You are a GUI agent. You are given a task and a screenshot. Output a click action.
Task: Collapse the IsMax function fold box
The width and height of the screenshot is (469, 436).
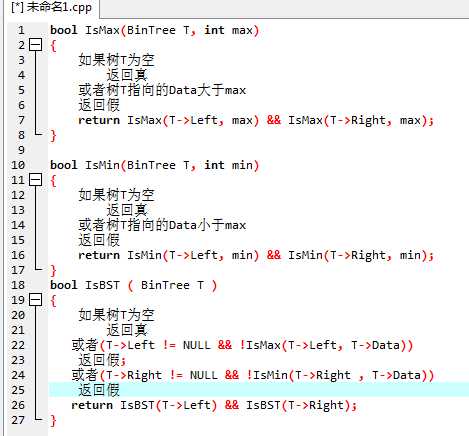35,45
